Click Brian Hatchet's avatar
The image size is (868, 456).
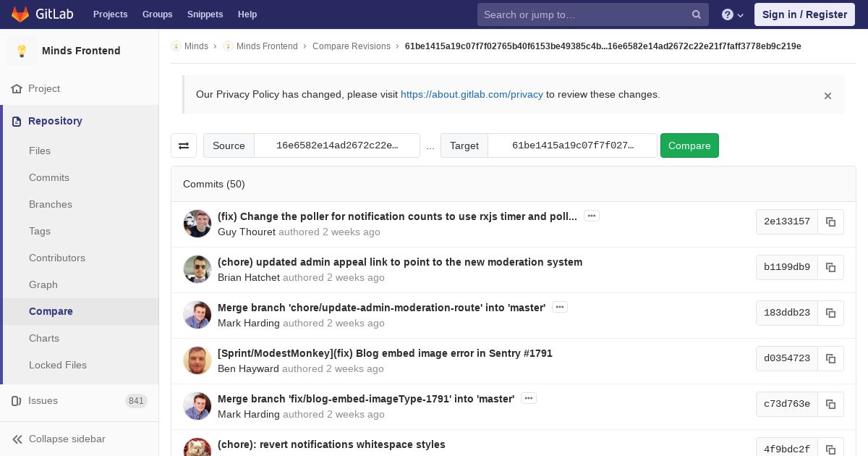pyautogui.click(x=197, y=269)
